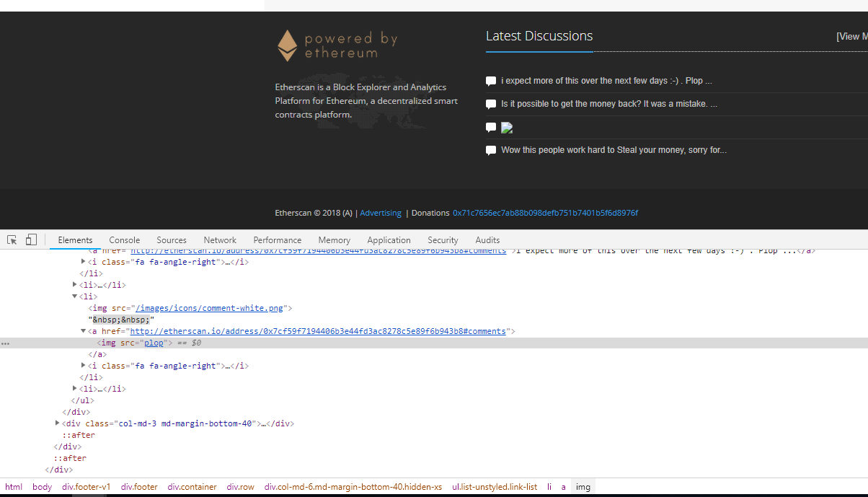
Task: Select the inspect element cursor tool
Action: (x=11, y=239)
